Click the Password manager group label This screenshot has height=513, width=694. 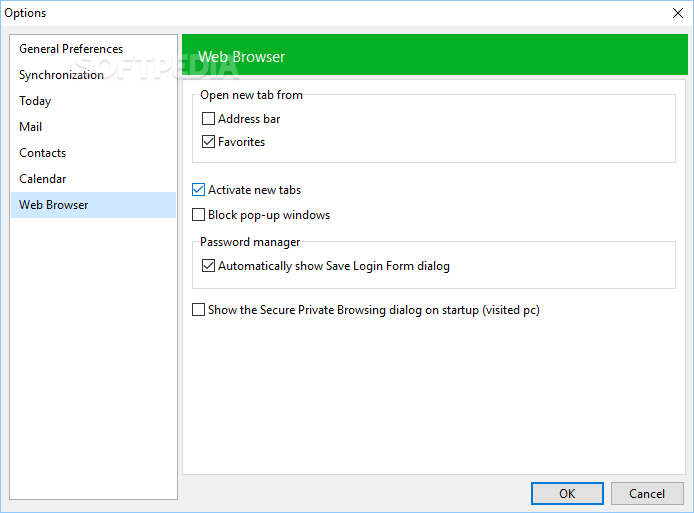coord(250,242)
